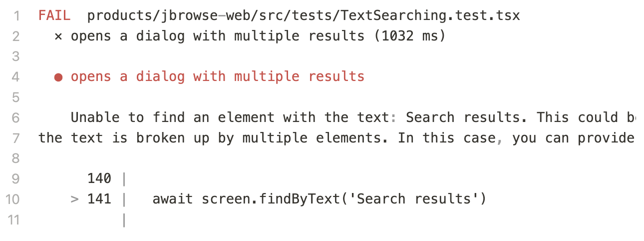Screen dimensions: 644x241
Task: Select gutter line number 9
Action: coord(16,179)
